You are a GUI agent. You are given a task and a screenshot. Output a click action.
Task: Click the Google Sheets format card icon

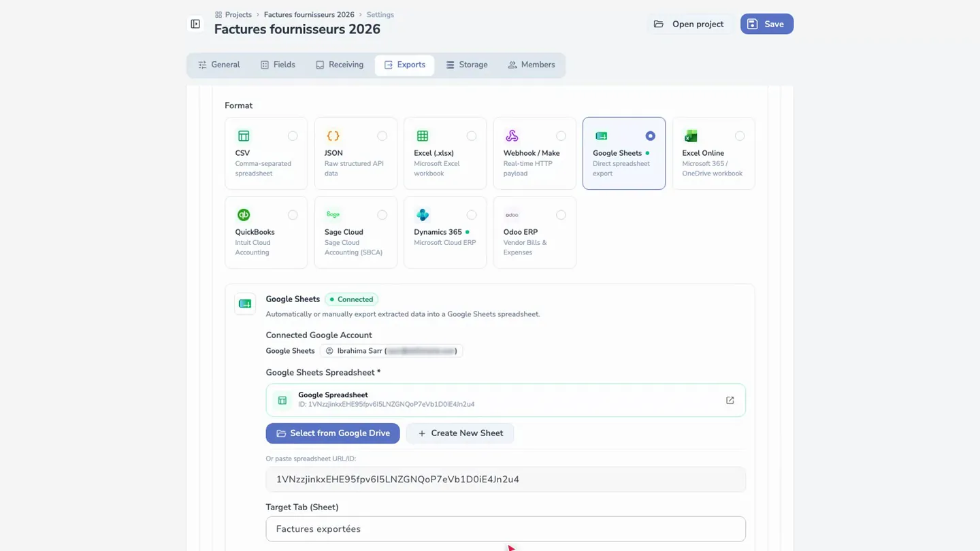602,136
